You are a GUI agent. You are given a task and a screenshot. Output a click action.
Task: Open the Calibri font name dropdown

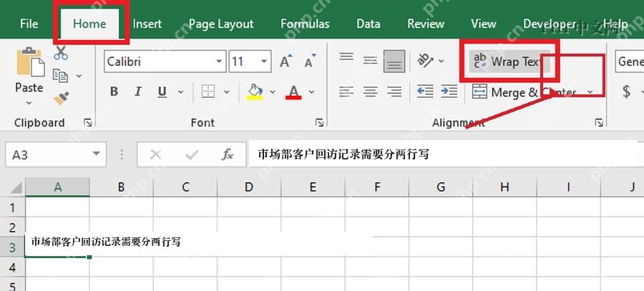coord(219,61)
